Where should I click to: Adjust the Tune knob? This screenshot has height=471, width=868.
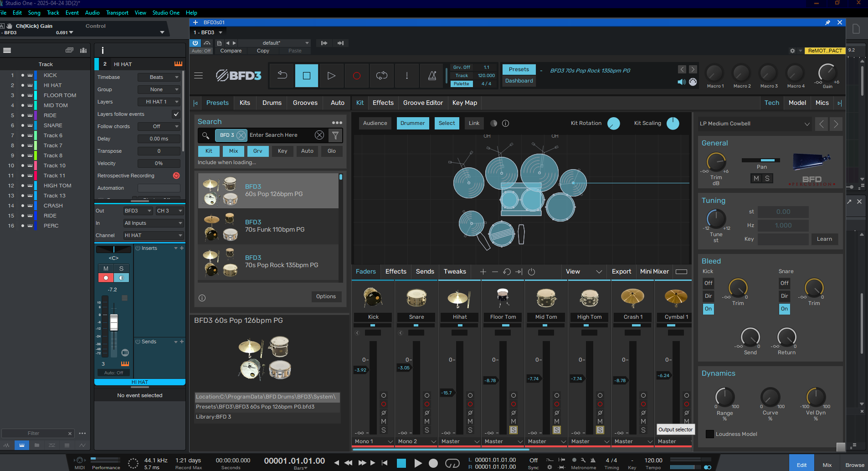(716, 219)
